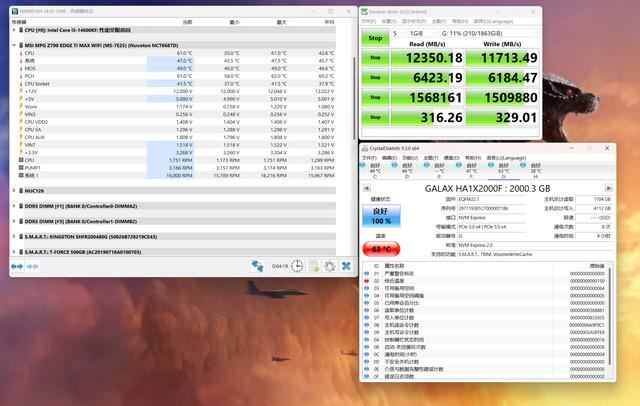Expand S.M.A.R.T.: T-FORCE 500GB node
The width and height of the screenshot is (640, 406).
click(14, 252)
